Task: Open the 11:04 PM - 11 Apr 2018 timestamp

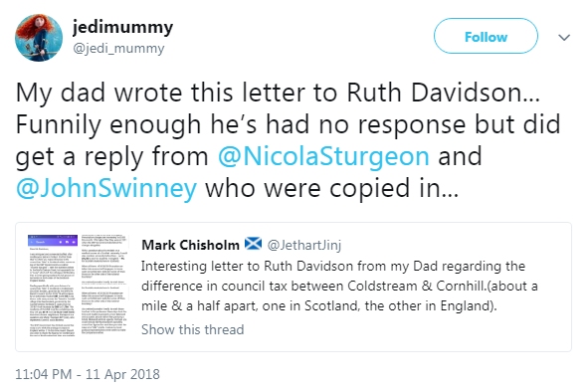Action: 88,374
